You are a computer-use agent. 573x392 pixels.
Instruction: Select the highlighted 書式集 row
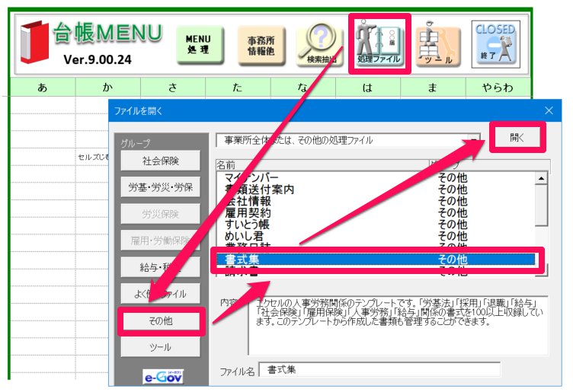tap(376, 260)
